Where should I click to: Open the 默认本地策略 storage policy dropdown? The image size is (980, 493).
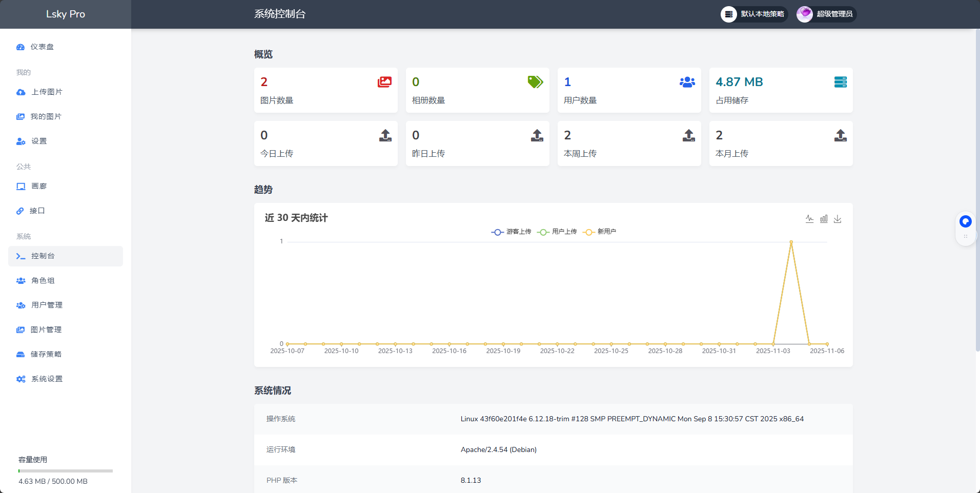click(x=753, y=14)
